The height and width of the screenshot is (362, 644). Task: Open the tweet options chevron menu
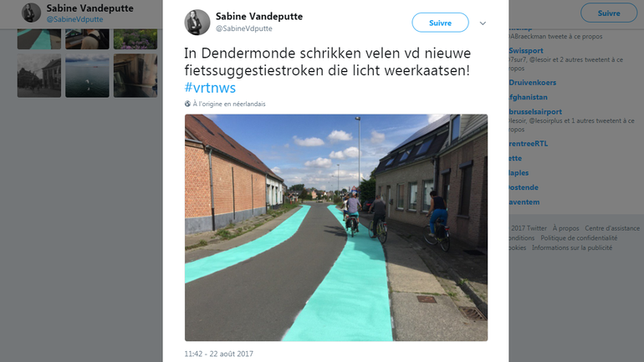pos(483,23)
